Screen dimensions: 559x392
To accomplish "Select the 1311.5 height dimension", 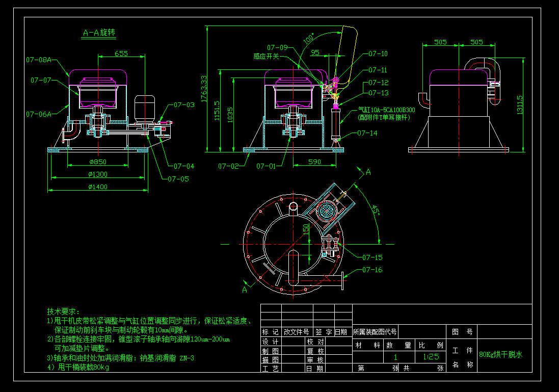I will (520, 104).
